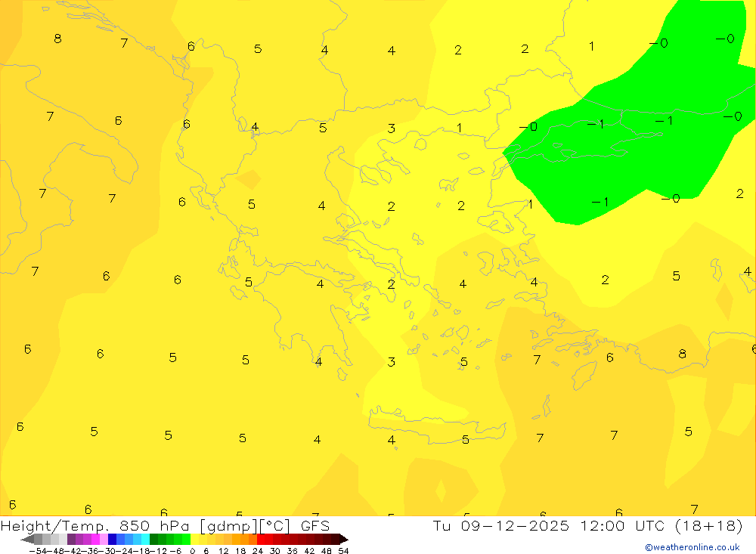The height and width of the screenshot is (554, 756).
Task: Click the Height/Temp. 850 hPa title text
Action: 95,525
